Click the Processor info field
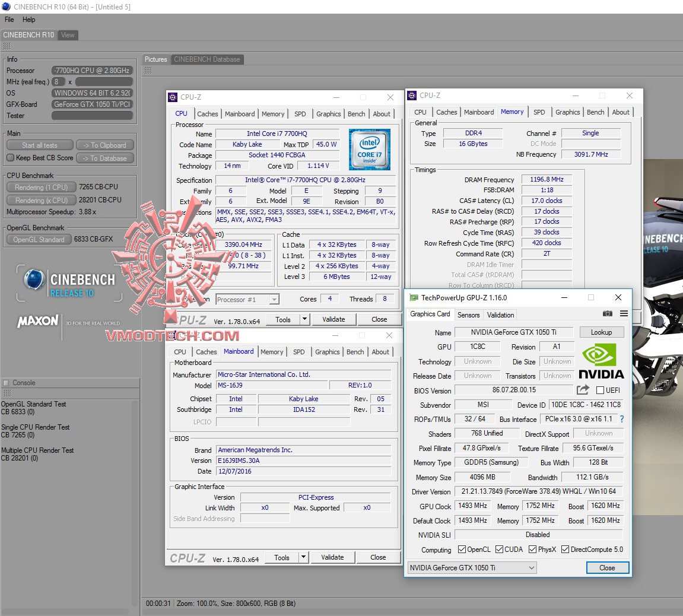 pyautogui.click(x=92, y=70)
